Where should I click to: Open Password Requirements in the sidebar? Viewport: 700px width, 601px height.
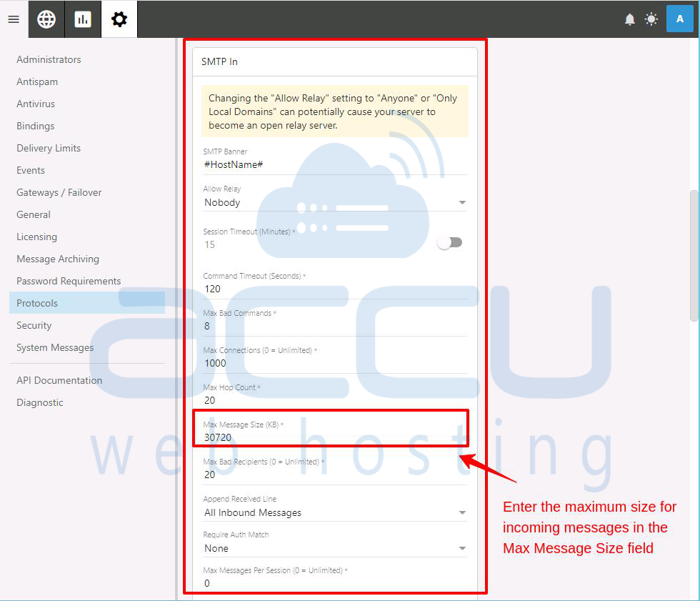(x=69, y=281)
